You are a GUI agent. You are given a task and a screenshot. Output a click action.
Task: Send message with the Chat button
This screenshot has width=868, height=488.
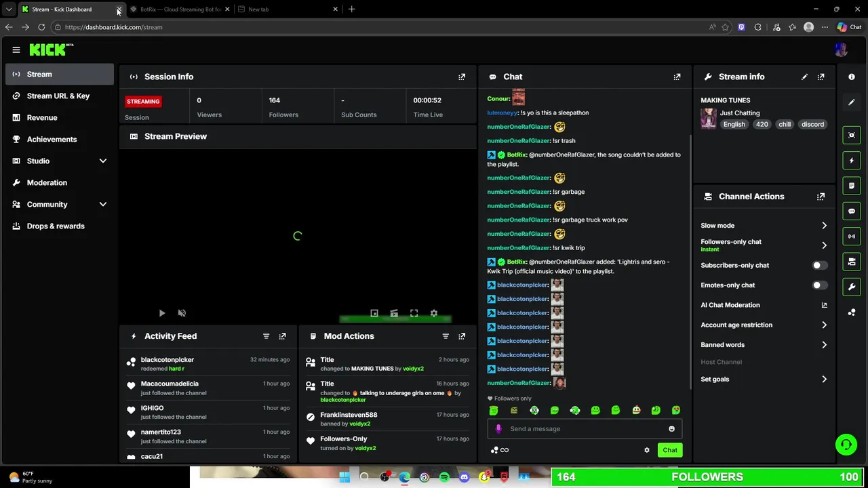(x=670, y=450)
